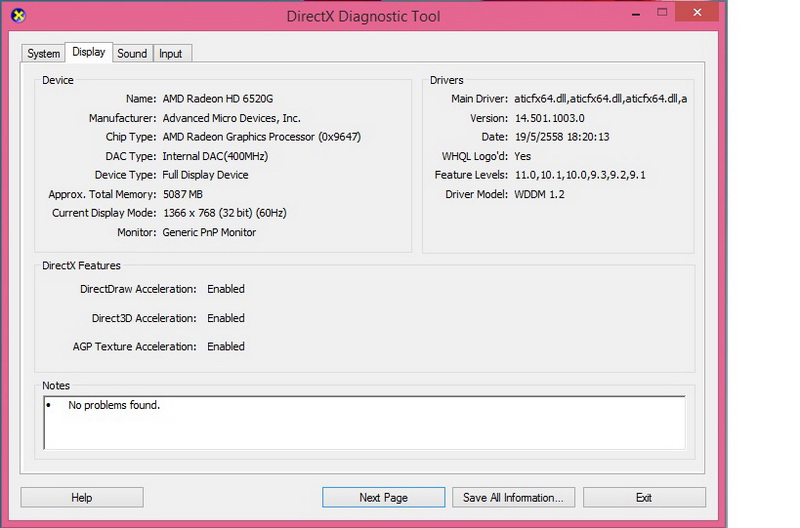Click total memory value '5087 MB'
This screenshot has width=800, height=528.
coord(183,194)
